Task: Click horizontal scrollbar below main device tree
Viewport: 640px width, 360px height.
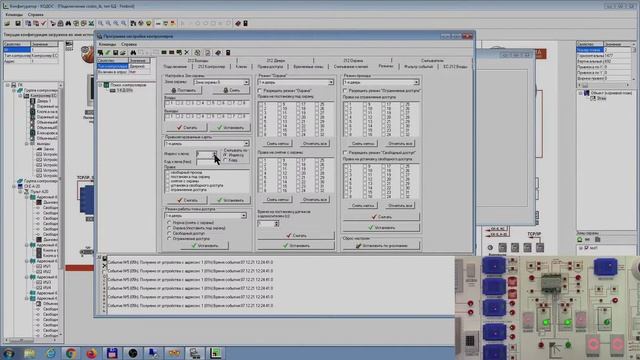Action: [x=31, y=340]
